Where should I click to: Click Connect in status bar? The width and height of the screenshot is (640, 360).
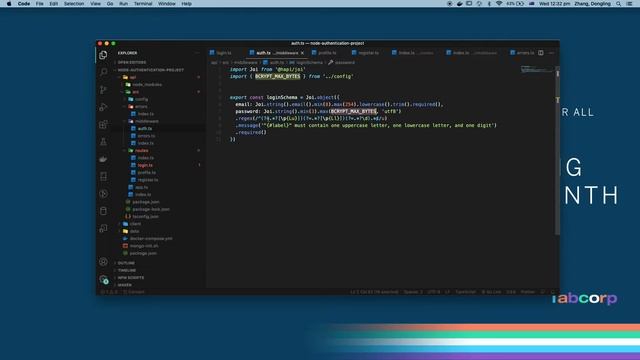pos(134,292)
